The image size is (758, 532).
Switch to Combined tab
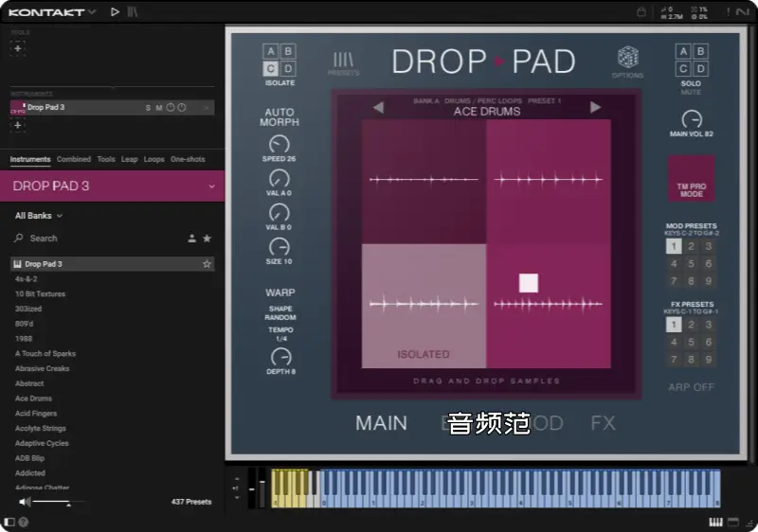(x=74, y=159)
